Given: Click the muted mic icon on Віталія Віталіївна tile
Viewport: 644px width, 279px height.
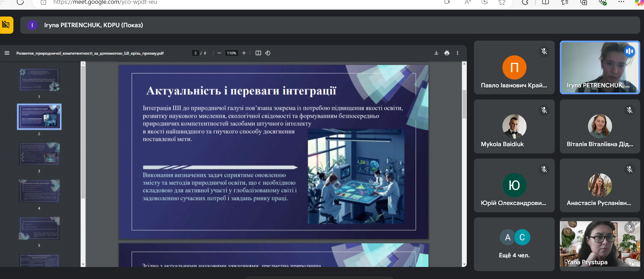Looking at the screenshot, I should [630, 110].
